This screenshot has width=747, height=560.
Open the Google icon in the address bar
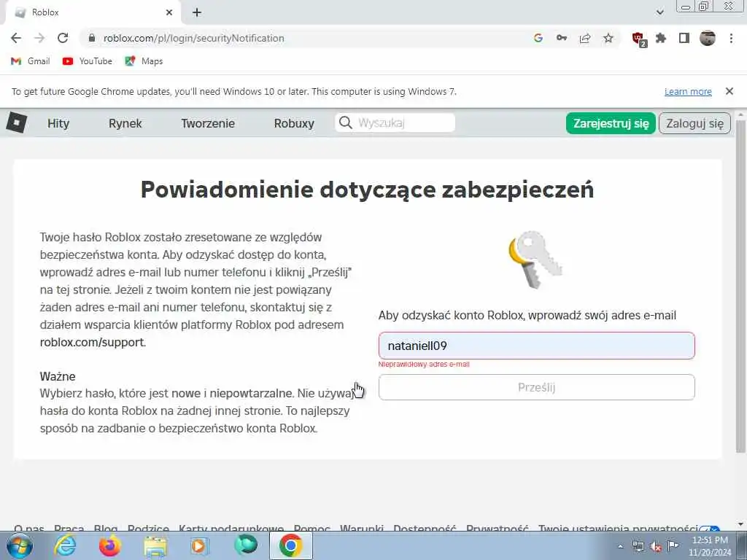[x=538, y=38]
